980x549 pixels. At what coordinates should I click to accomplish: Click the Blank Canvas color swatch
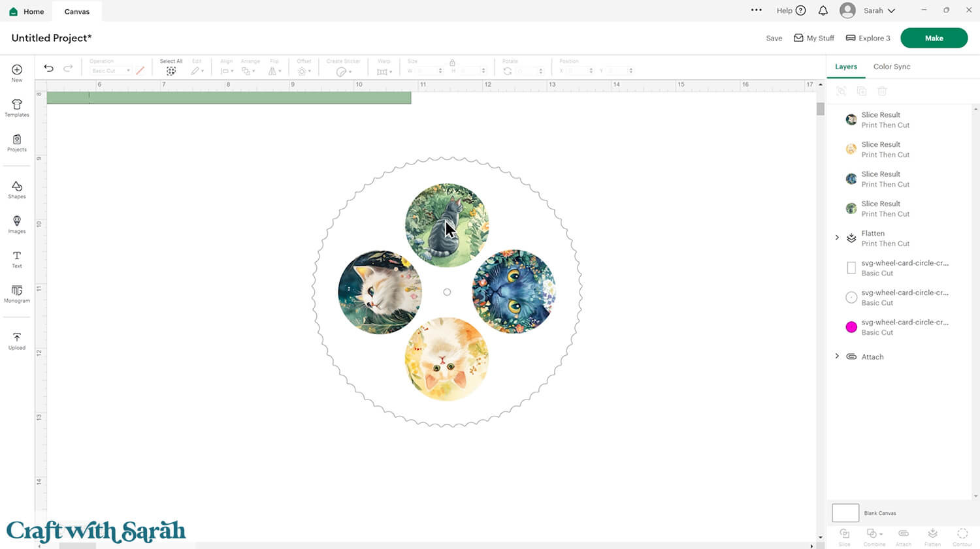click(x=845, y=513)
